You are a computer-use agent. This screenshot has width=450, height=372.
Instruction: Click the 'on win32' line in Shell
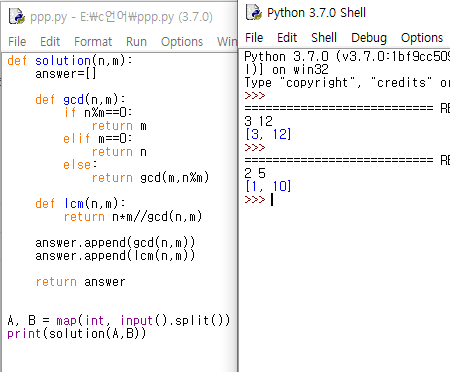coord(286,70)
